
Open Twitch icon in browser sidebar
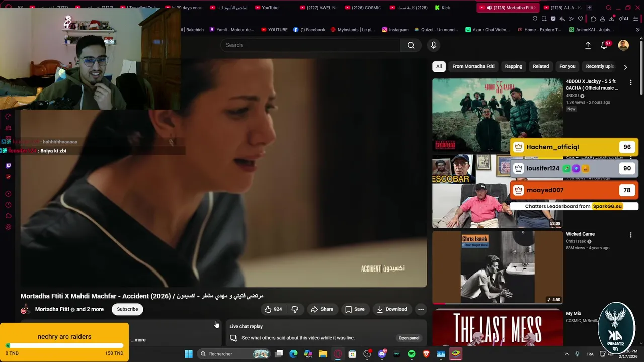pyautogui.click(x=8, y=166)
